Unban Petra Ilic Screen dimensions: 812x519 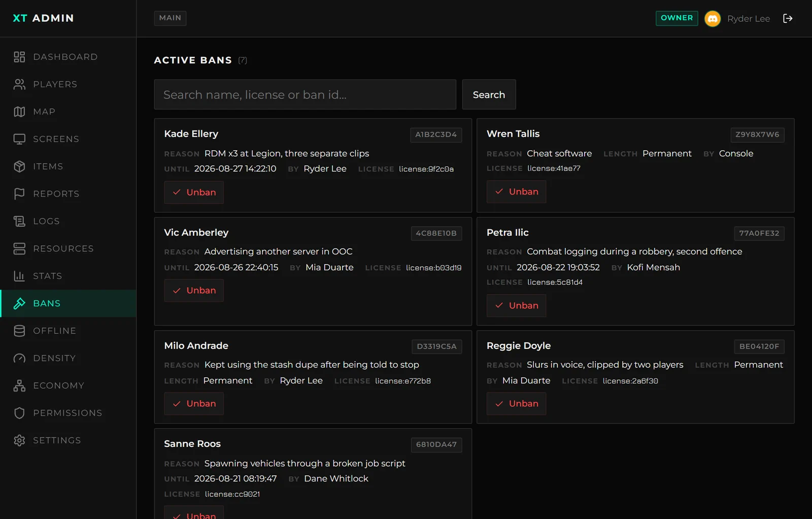516,306
